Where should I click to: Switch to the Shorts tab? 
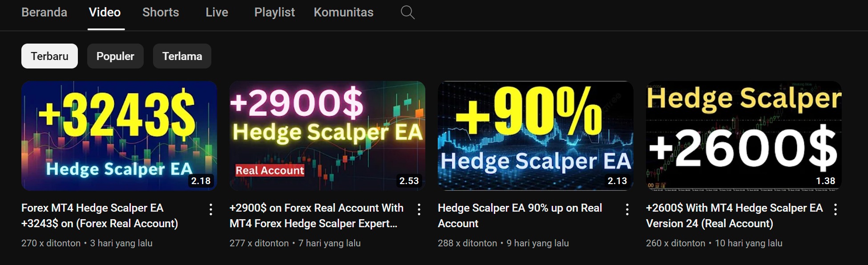(x=161, y=12)
